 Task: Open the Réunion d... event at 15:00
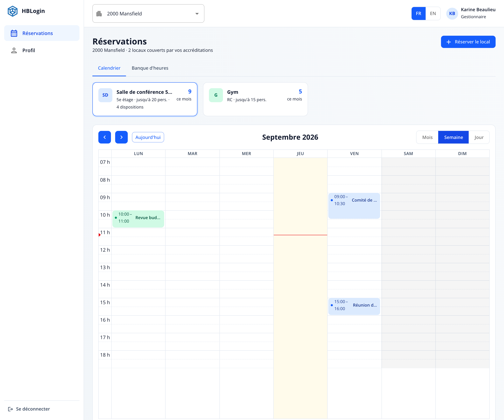[354, 306]
